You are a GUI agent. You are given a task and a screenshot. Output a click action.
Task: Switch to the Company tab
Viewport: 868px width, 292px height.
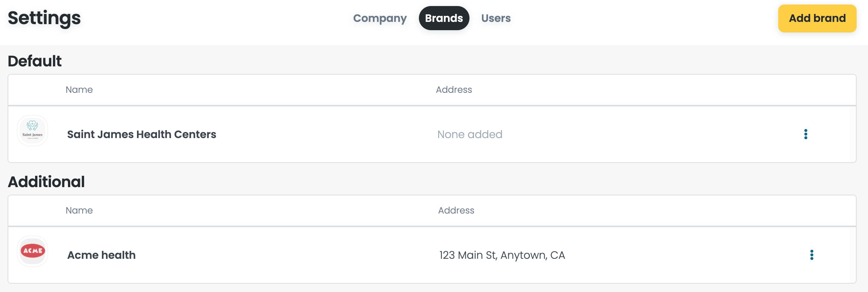(x=380, y=18)
